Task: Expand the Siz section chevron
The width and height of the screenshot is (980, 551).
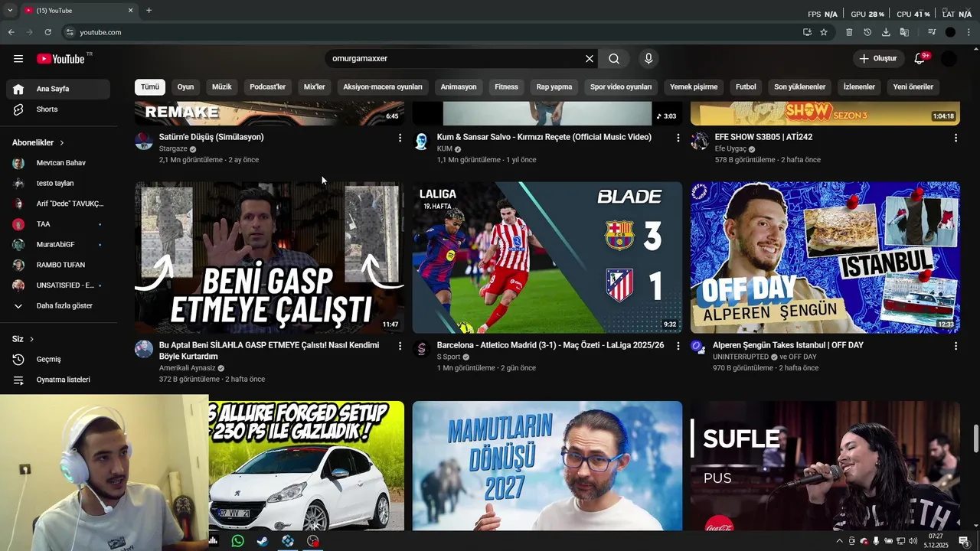Action: click(x=31, y=339)
